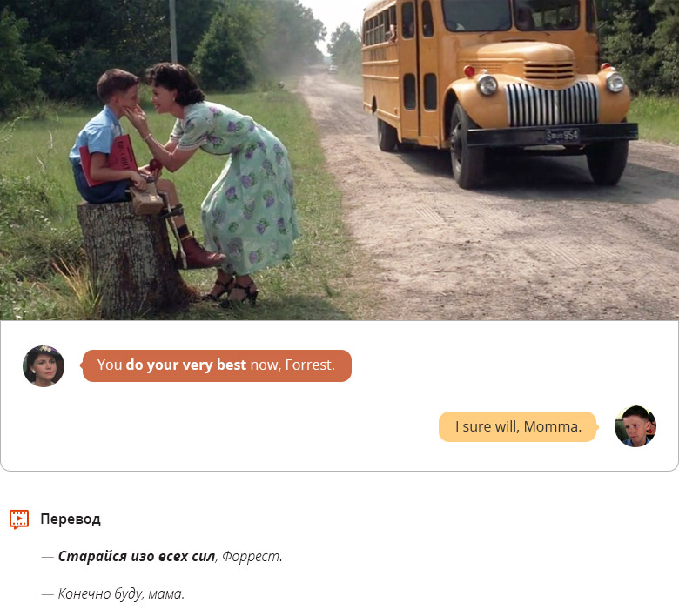This screenshot has width=679, height=616.
Task: Click the word 'Momma' in yellow bubble
Action: coord(550,427)
